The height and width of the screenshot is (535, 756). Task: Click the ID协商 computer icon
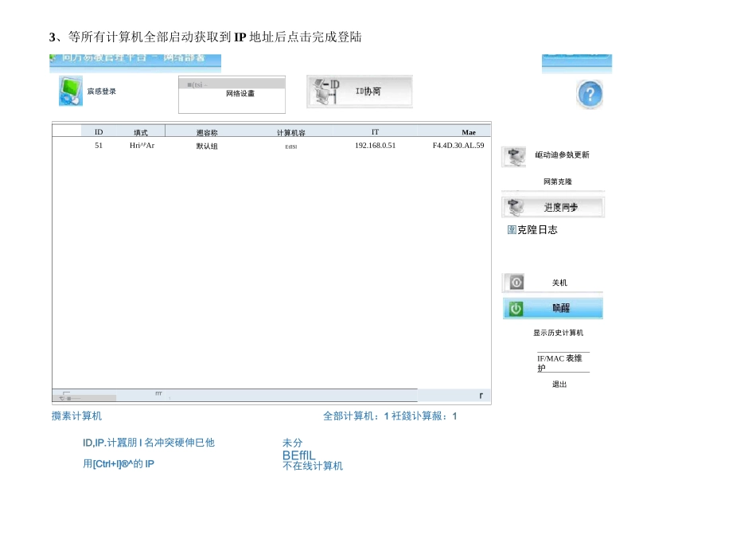tap(326, 92)
